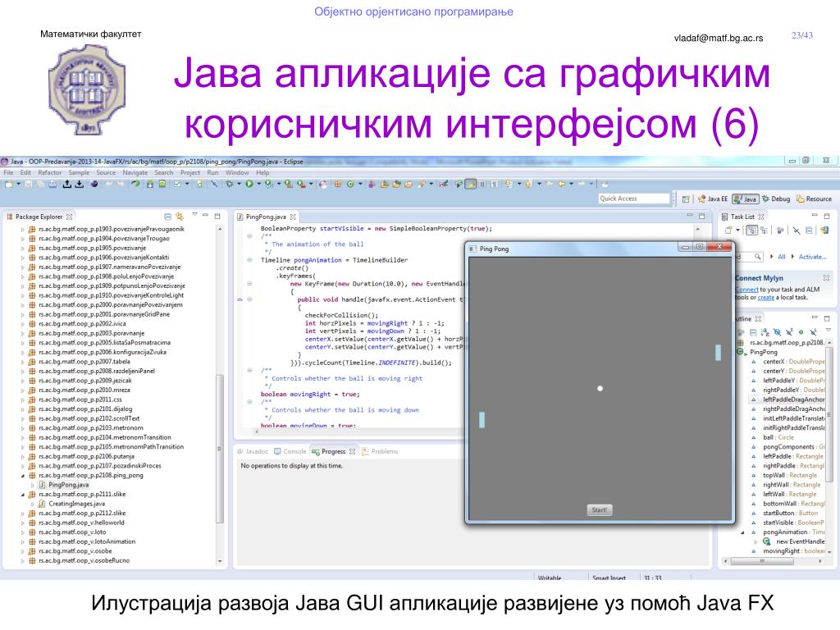840x630 pixels.
Task: Select CreatingImages.java in Package Explorer
Action: click(x=76, y=504)
